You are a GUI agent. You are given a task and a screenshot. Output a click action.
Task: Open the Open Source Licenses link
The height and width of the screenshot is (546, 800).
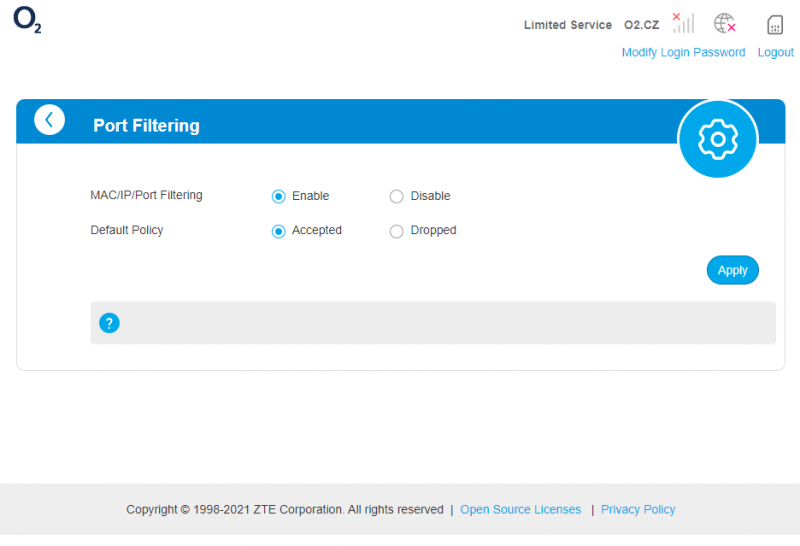[520, 509]
